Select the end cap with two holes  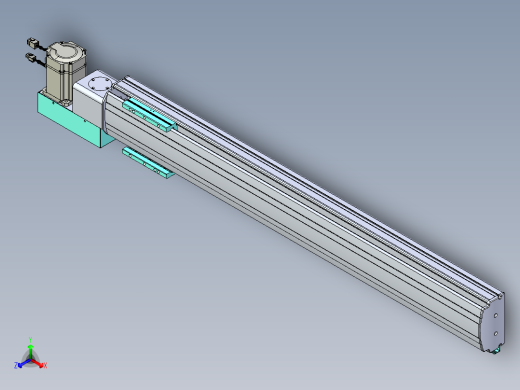492,323
